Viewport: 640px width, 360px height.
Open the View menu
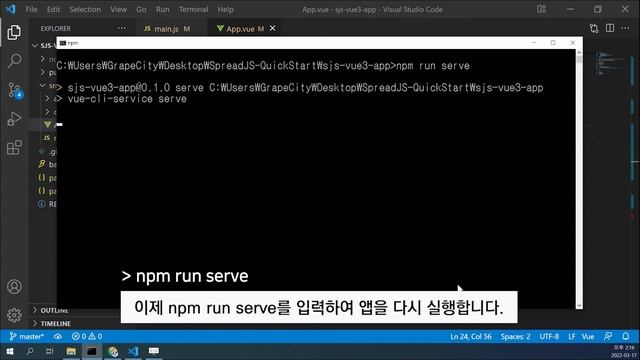pos(118,9)
